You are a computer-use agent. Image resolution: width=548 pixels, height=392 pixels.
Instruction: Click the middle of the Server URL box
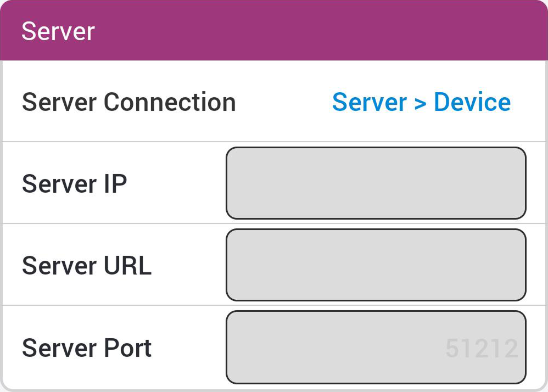click(x=376, y=265)
